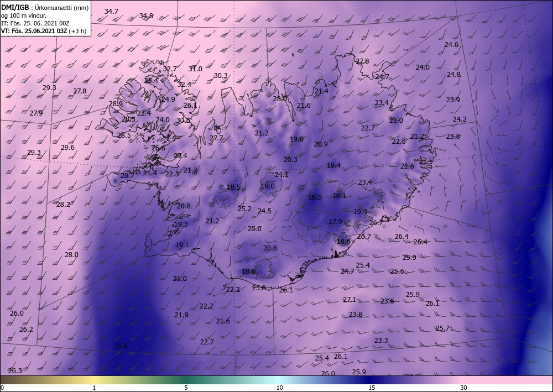Image resolution: width=553 pixels, height=392 pixels.
Task: Click the 18.1 value label
Action: (339, 195)
